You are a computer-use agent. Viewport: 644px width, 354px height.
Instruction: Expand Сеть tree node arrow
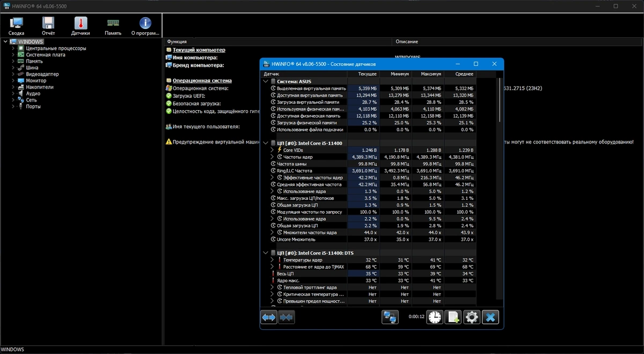[13, 100]
